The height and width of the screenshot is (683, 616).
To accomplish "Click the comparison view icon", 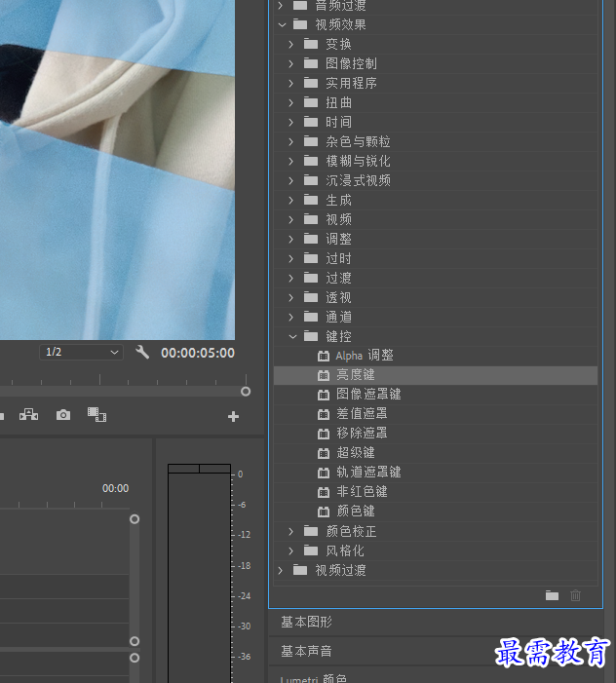I will click(x=96, y=415).
